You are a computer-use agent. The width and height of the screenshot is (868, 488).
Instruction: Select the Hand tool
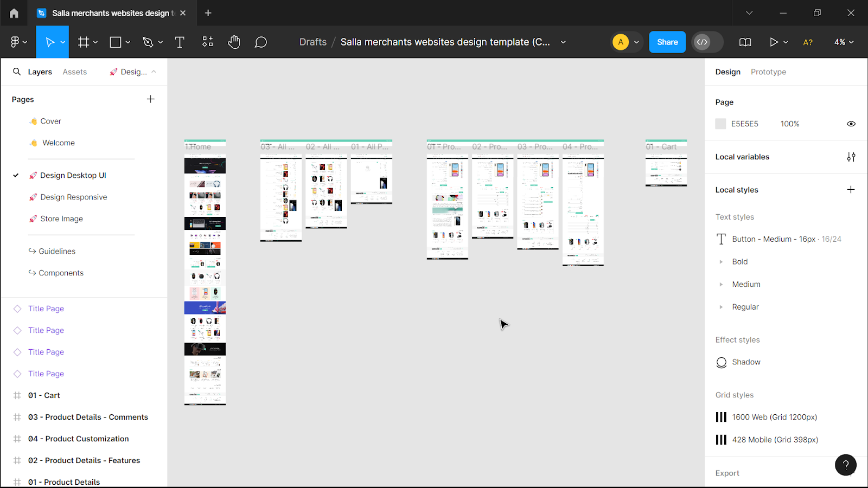click(234, 42)
